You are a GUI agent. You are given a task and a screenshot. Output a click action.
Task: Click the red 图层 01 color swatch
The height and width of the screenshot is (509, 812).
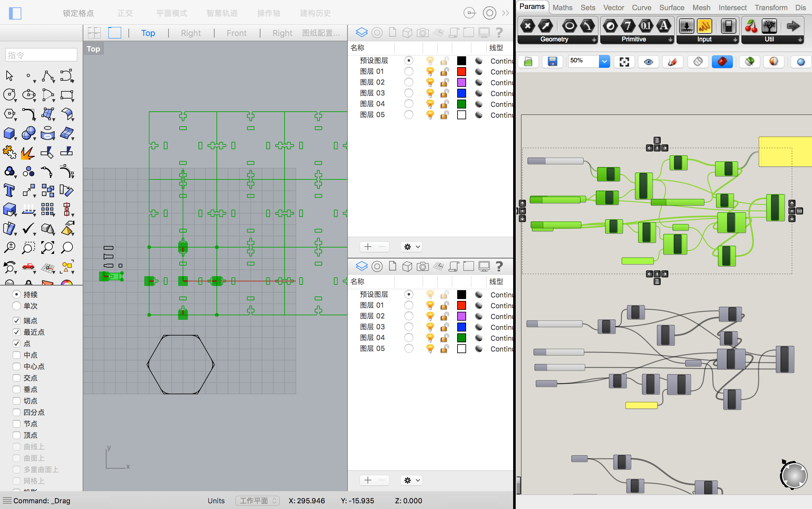[x=462, y=71]
